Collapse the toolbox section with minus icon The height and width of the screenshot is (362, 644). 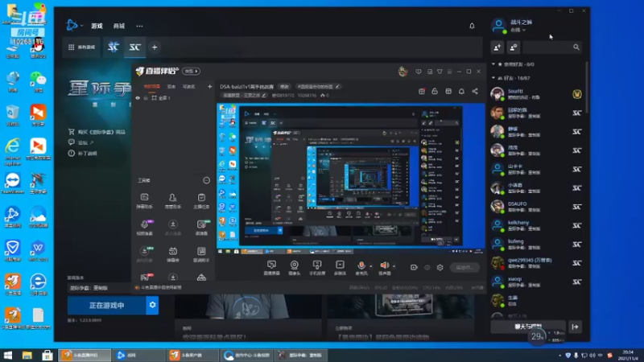(x=207, y=180)
